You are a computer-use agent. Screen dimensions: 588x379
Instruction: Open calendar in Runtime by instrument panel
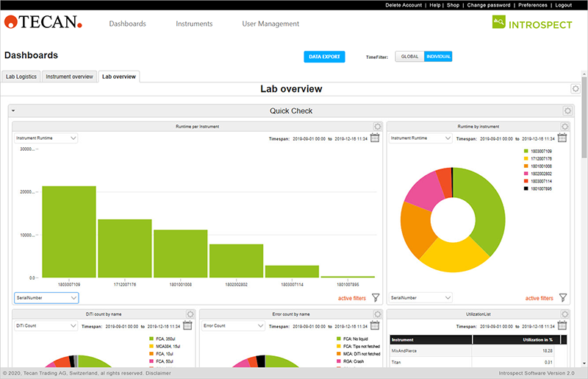562,138
